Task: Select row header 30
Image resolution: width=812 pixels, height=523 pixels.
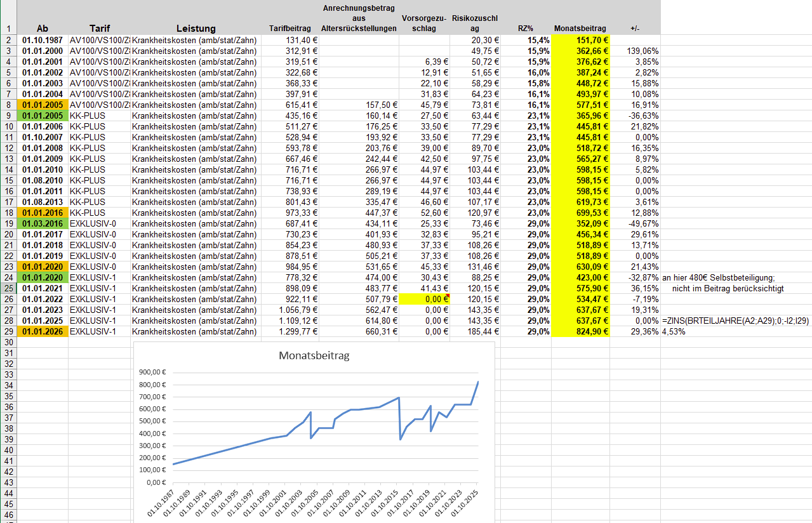Action: coord(8,342)
